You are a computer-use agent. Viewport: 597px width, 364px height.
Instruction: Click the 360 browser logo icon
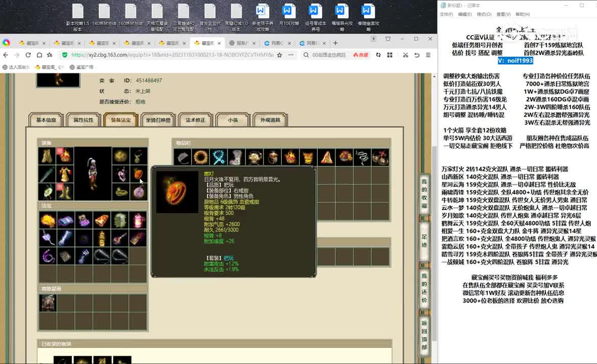click(6, 42)
